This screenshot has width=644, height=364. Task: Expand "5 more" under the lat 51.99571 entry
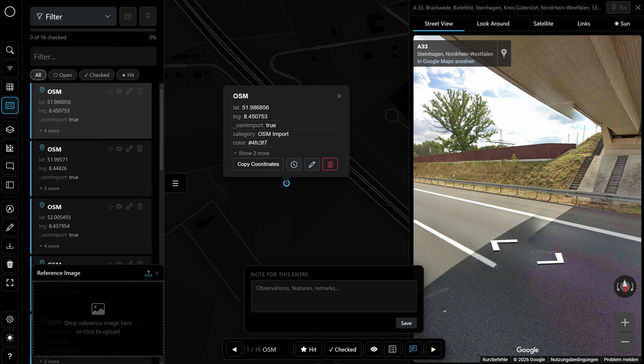pyautogui.click(x=50, y=188)
